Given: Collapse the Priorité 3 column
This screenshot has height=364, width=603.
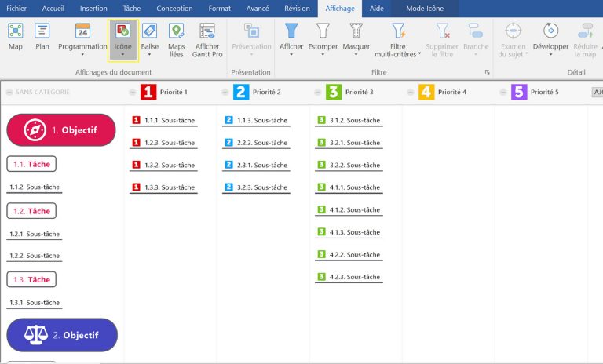Looking at the screenshot, I should [318, 93].
